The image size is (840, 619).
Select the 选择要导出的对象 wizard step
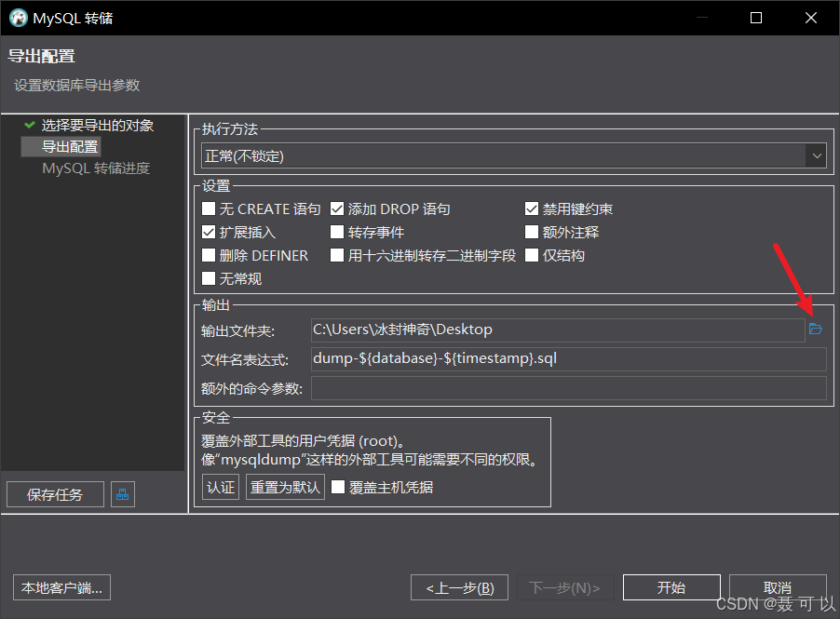tap(98, 126)
